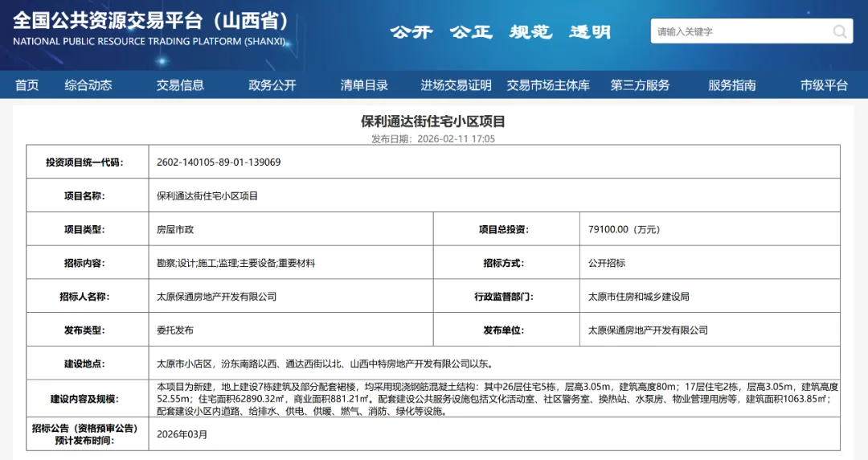
Task: Click the 全国公共资源交易平台 site title
Action: 150,22
